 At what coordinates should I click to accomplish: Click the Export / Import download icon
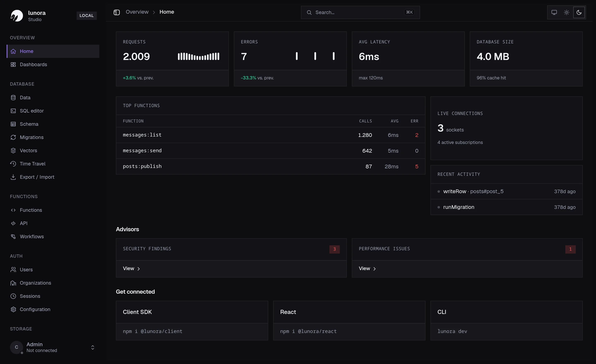[x=13, y=177]
